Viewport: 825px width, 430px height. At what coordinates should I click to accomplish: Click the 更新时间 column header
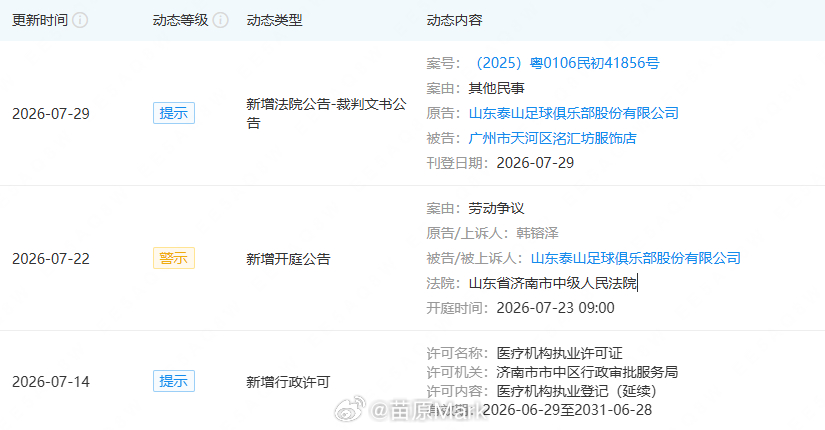[x=40, y=21]
